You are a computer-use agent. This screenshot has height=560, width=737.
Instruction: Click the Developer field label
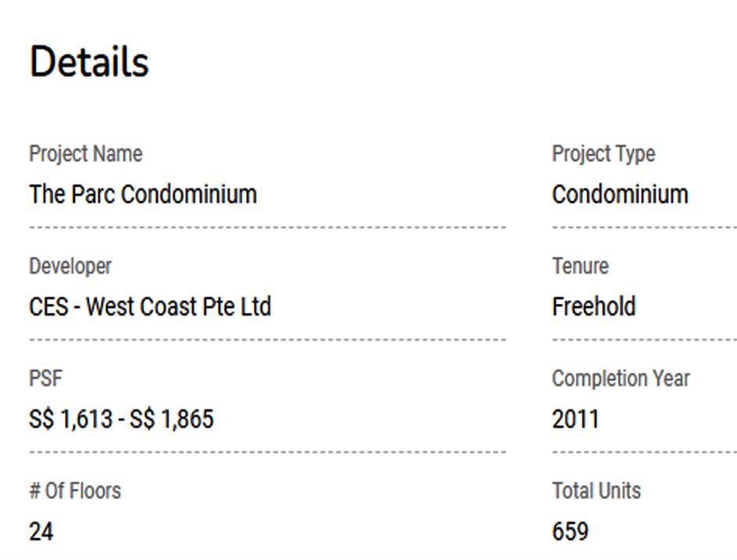coord(70,266)
